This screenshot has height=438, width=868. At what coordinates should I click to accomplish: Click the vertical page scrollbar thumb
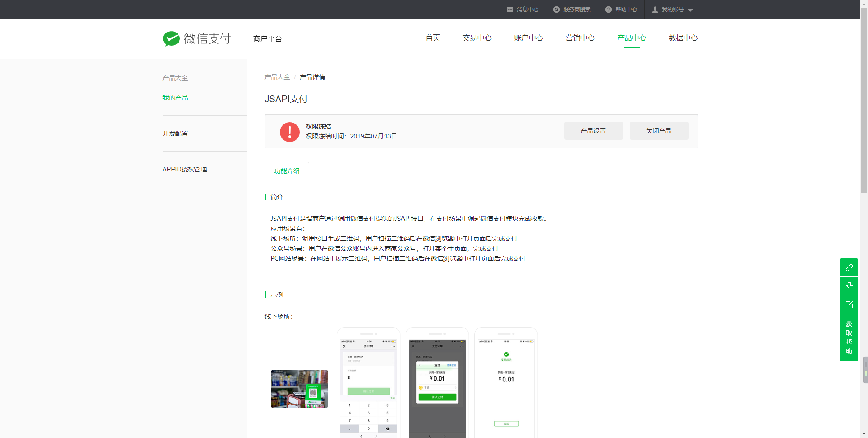coord(864,100)
